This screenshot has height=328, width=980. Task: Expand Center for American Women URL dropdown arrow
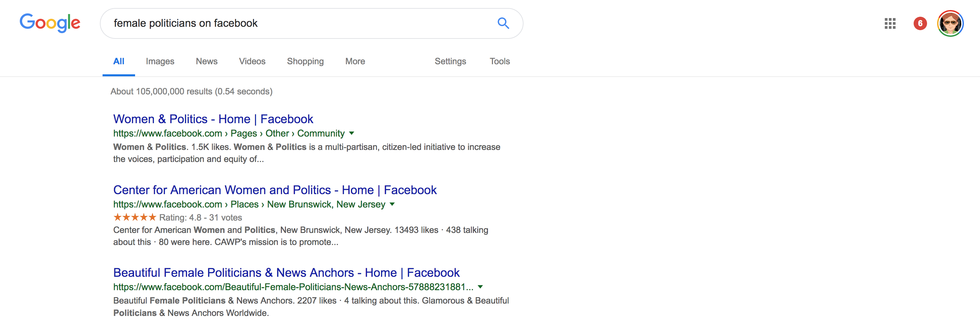point(392,204)
